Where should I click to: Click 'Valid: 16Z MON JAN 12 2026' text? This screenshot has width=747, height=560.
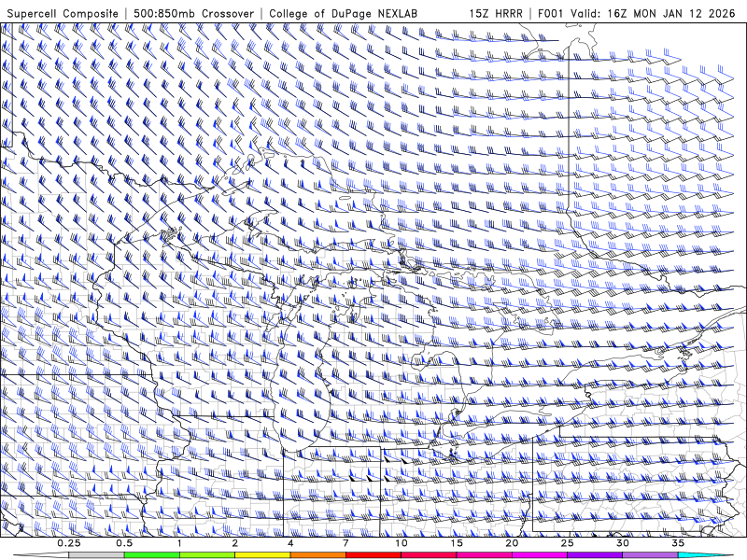(x=653, y=13)
